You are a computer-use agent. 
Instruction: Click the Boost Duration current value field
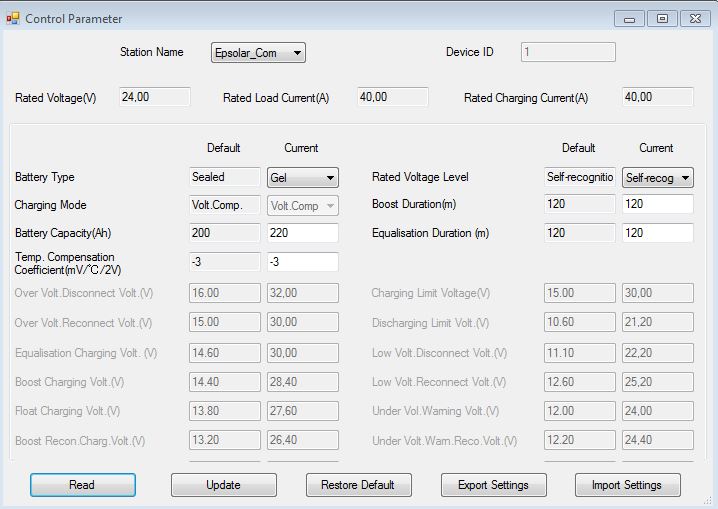[657, 204]
